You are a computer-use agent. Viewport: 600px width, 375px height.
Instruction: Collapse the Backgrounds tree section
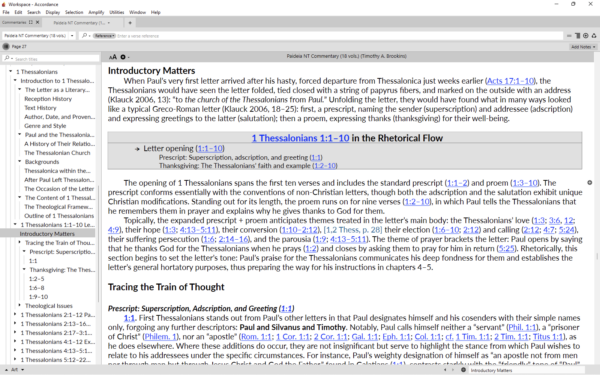click(x=20, y=161)
